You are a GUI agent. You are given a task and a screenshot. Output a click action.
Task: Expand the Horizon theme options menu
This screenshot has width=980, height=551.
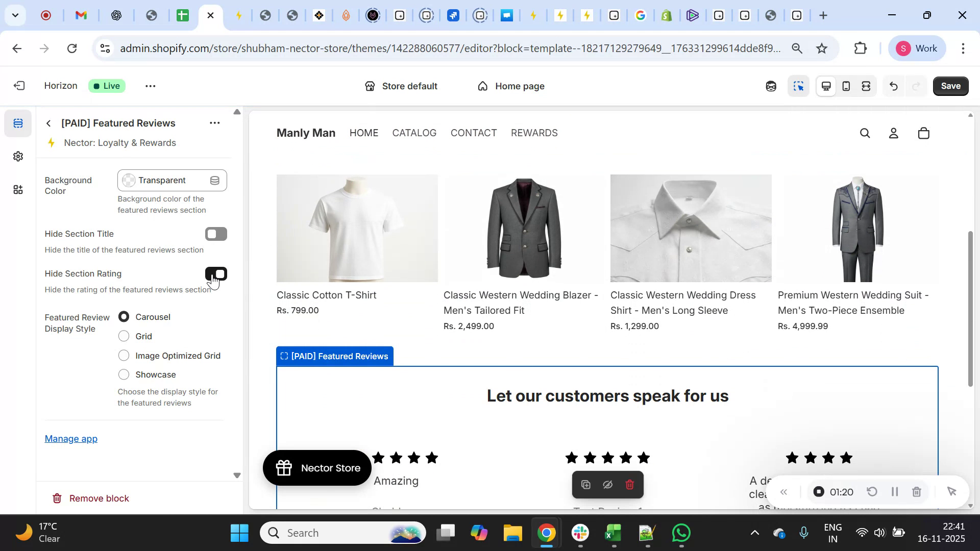[150, 86]
